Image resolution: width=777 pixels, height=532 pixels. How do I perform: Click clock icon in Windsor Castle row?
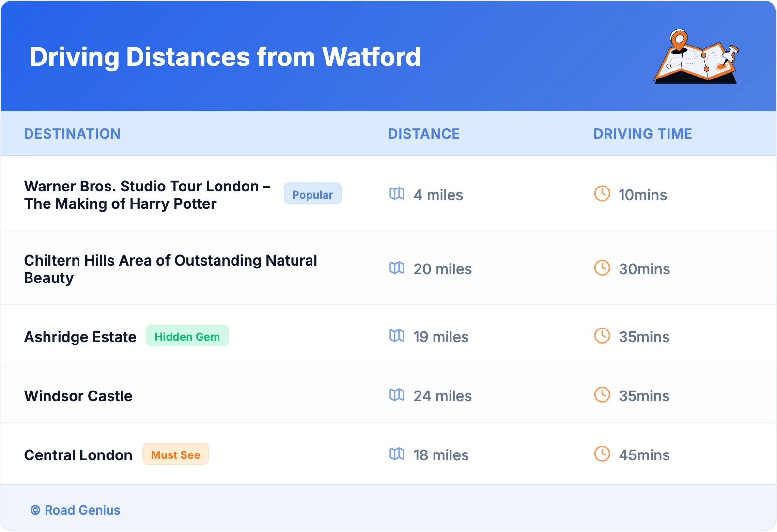(602, 394)
